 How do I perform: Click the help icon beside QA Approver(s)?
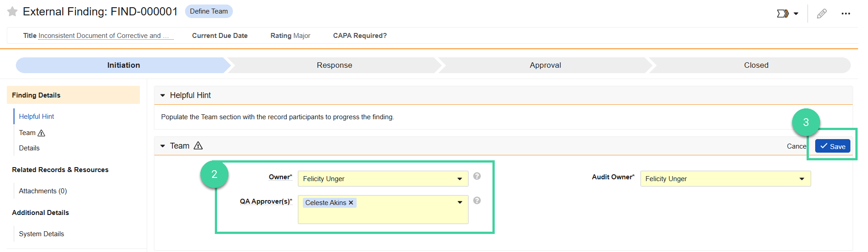click(477, 201)
